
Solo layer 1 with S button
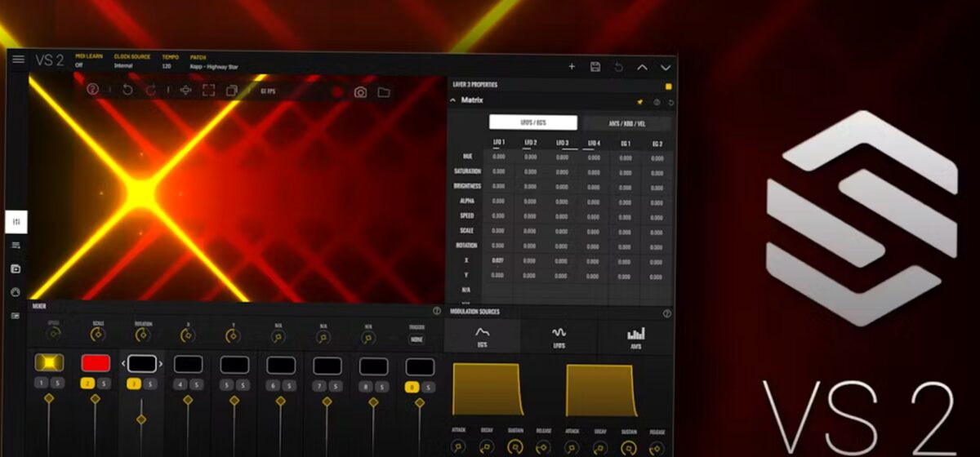[57, 384]
